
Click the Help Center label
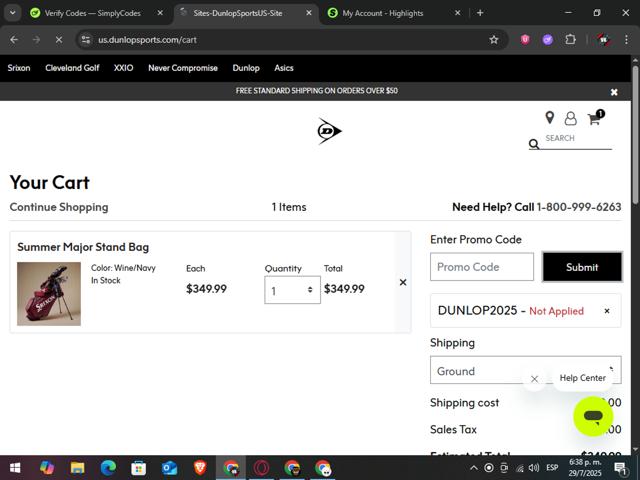coord(582,378)
